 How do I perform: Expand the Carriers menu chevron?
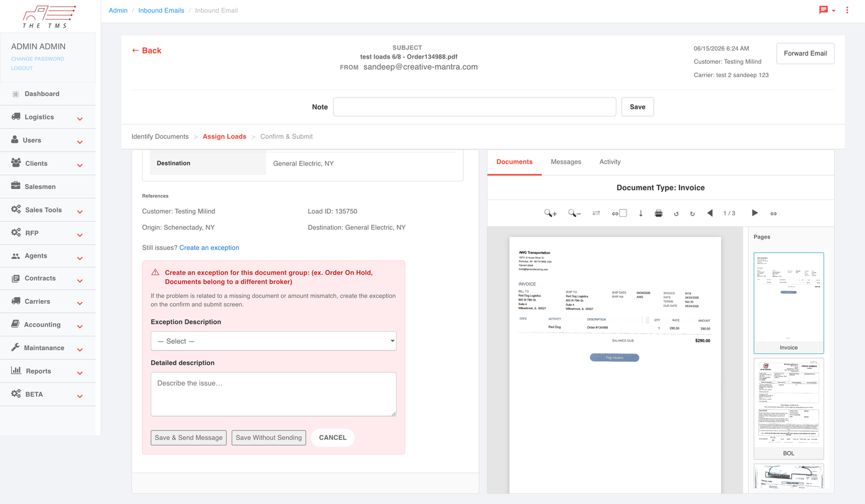pyautogui.click(x=80, y=303)
